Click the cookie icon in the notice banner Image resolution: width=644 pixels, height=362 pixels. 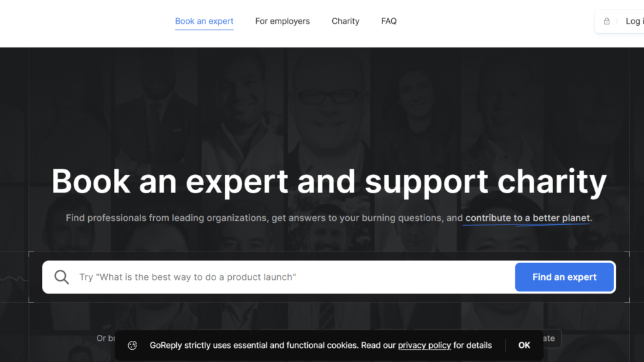coord(132,345)
